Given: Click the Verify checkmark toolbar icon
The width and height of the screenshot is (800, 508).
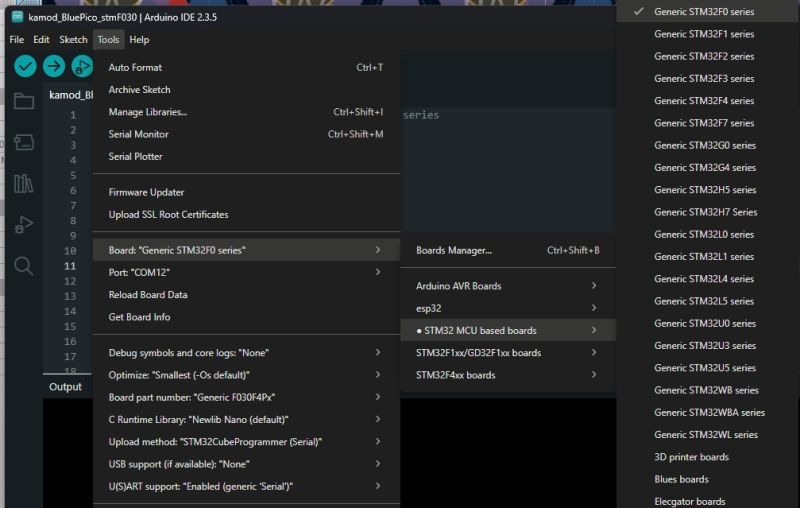Looking at the screenshot, I should 25,66.
